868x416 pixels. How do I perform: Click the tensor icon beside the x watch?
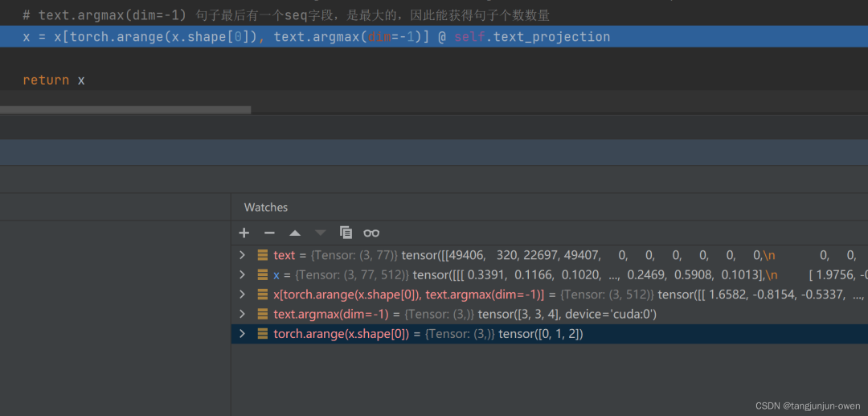(x=263, y=275)
